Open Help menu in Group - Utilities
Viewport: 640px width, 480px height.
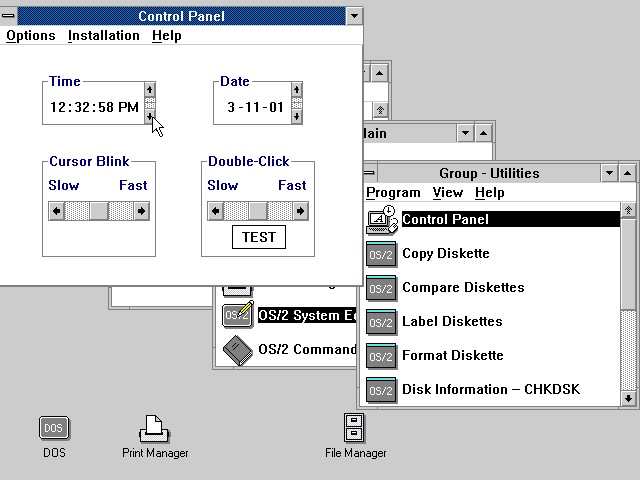click(x=489, y=192)
